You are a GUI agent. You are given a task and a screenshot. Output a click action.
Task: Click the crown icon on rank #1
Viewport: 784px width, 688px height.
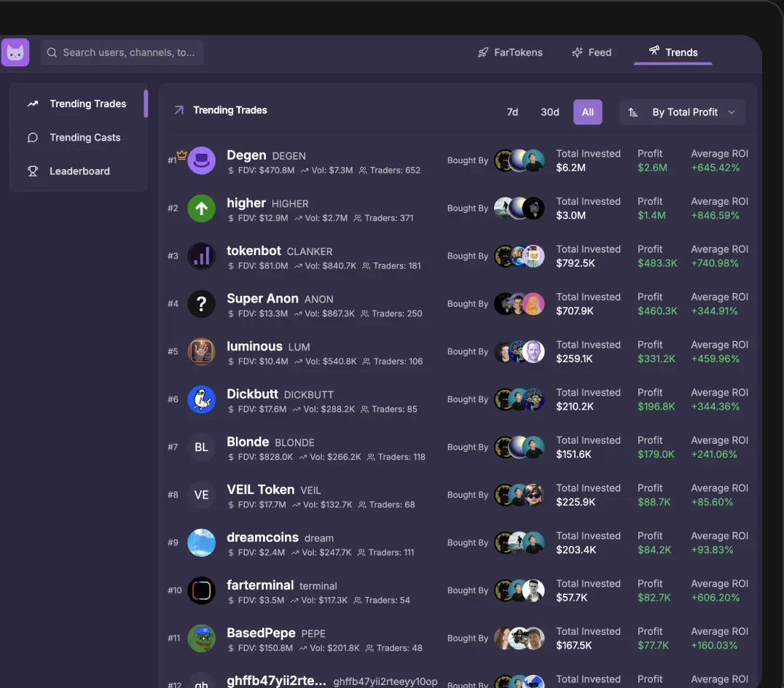(181, 155)
